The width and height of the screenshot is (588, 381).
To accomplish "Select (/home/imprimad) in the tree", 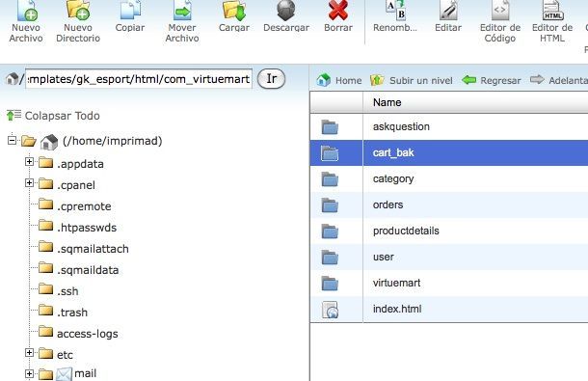I will point(113,141).
